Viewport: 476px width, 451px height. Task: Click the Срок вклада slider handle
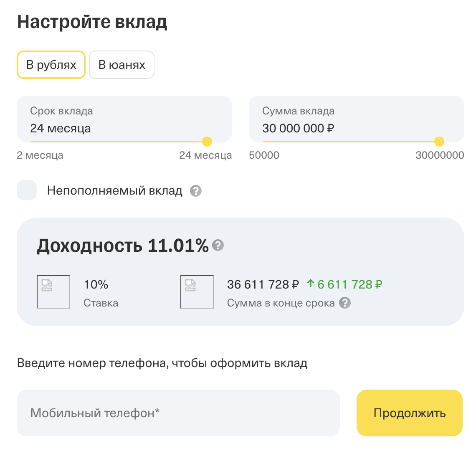207,142
